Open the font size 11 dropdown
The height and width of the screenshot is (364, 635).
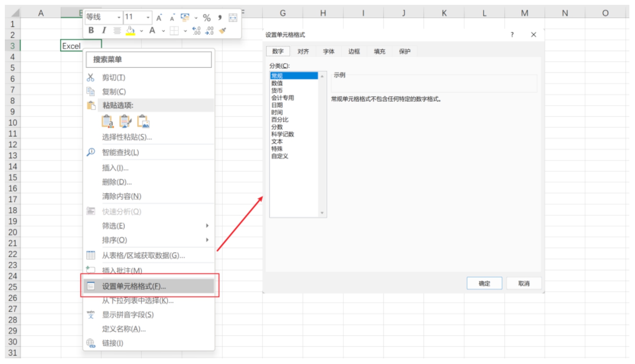[148, 17]
